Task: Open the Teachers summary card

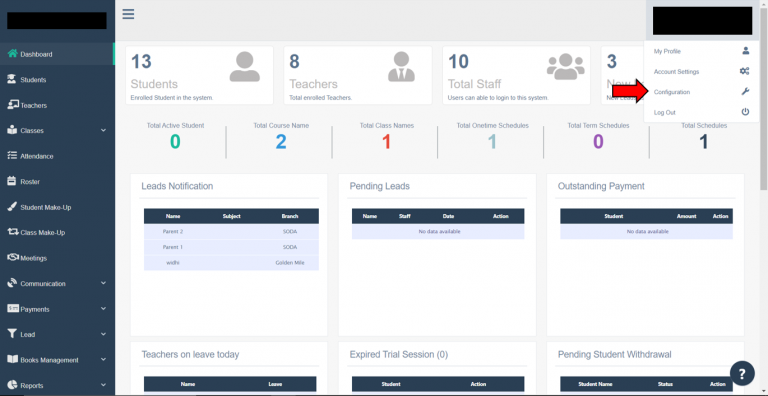Action: click(358, 75)
